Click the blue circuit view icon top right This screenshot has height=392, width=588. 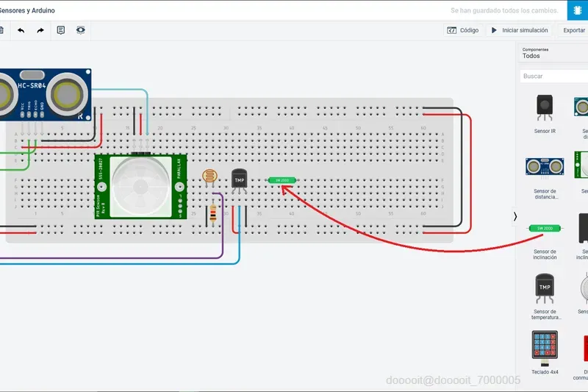tap(578, 10)
